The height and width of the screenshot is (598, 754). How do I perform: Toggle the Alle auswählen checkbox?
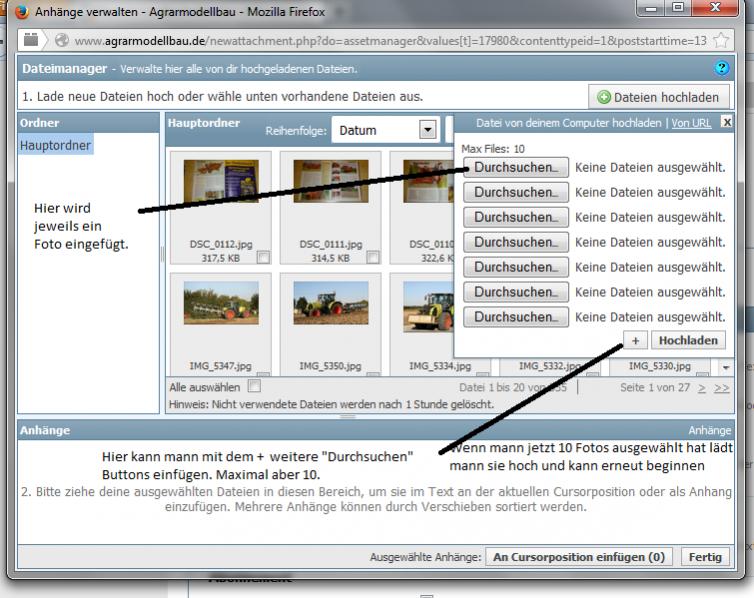[x=254, y=386]
